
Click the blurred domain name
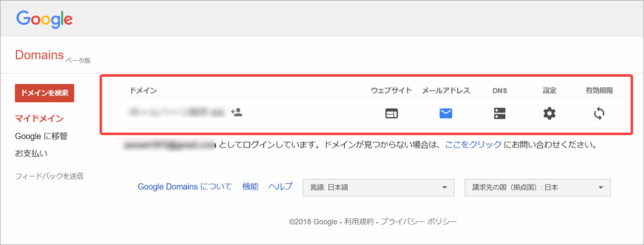(x=177, y=113)
